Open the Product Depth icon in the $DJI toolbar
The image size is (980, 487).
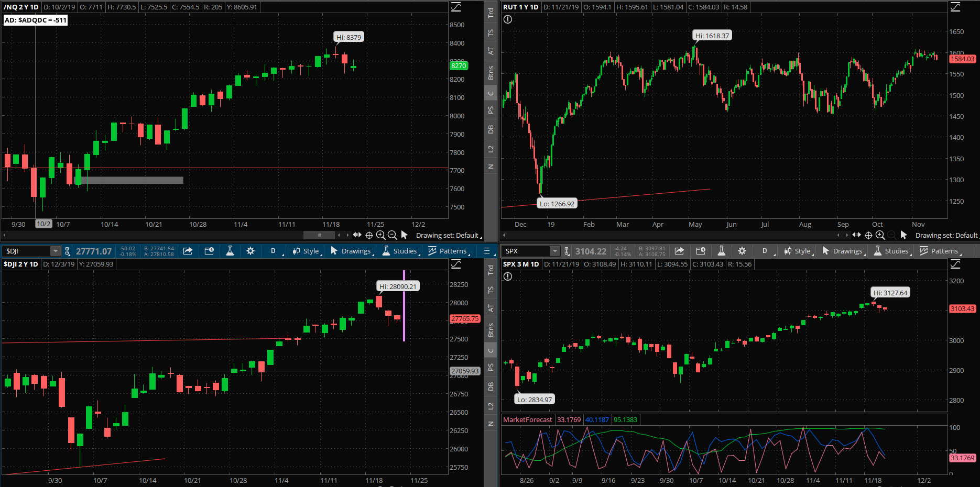point(209,251)
